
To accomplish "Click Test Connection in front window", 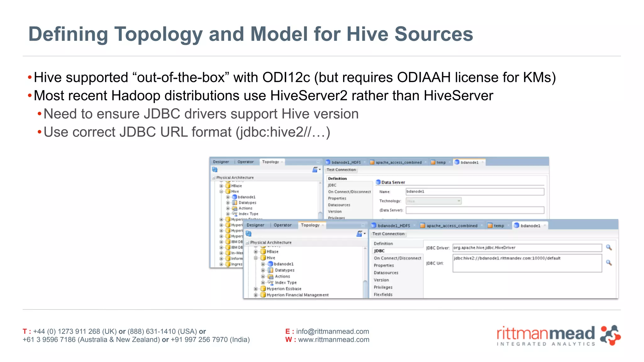I will (388, 234).
